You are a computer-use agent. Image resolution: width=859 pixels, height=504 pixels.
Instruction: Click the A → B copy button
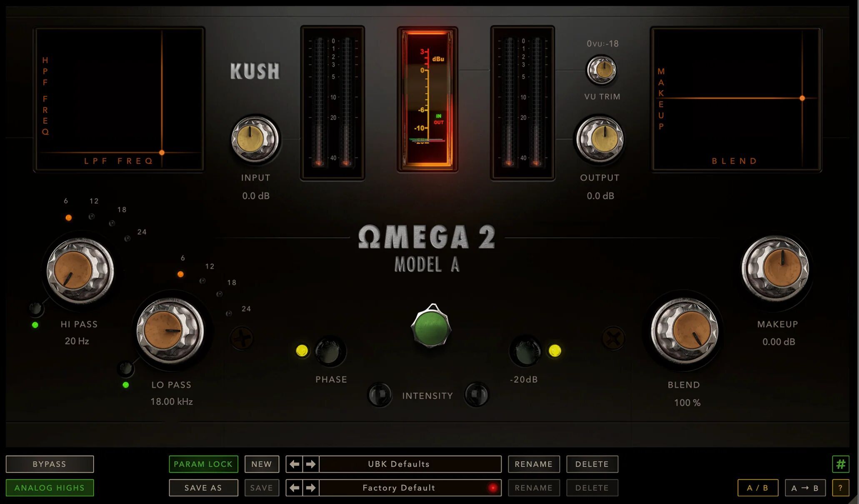pos(805,488)
